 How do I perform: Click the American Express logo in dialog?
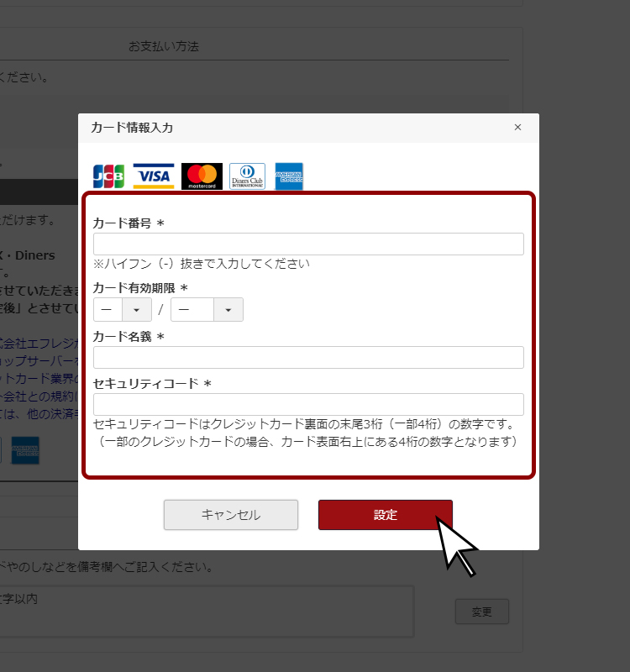pos(289,176)
